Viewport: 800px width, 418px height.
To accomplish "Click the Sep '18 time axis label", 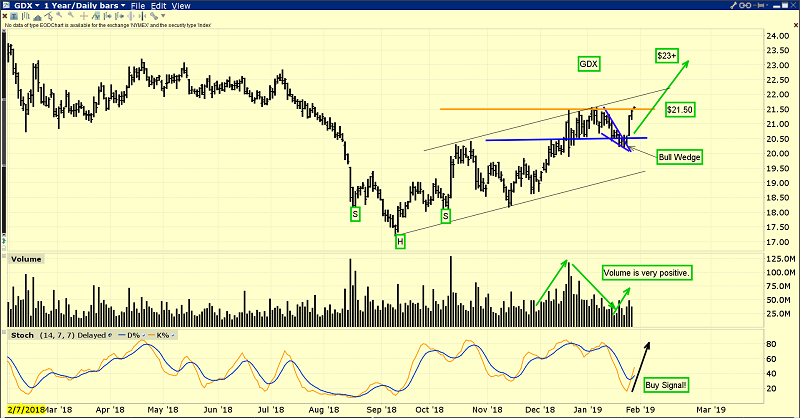I will [x=381, y=410].
